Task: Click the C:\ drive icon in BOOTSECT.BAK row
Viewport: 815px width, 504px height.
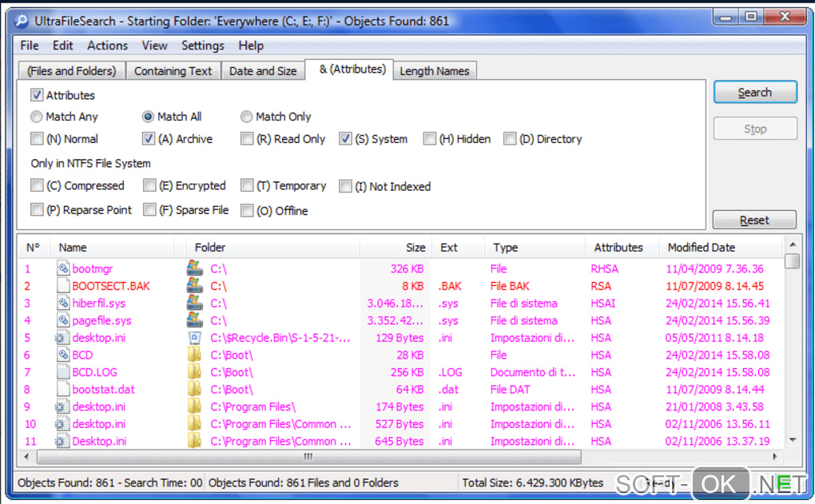Action: click(x=194, y=285)
